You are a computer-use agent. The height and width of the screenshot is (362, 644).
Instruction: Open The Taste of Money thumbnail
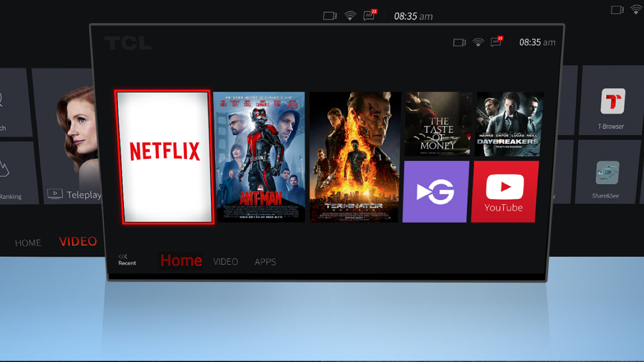pos(438,124)
